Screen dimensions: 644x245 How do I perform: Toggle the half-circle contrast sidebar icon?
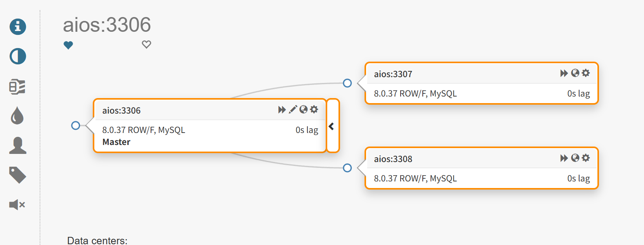pyautogui.click(x=18, y=57)
